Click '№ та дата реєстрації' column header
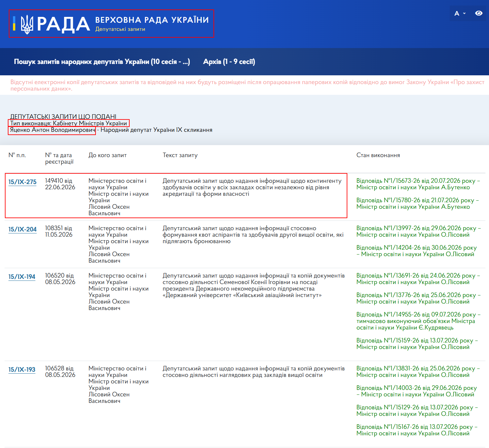 [x=59, y=158]
